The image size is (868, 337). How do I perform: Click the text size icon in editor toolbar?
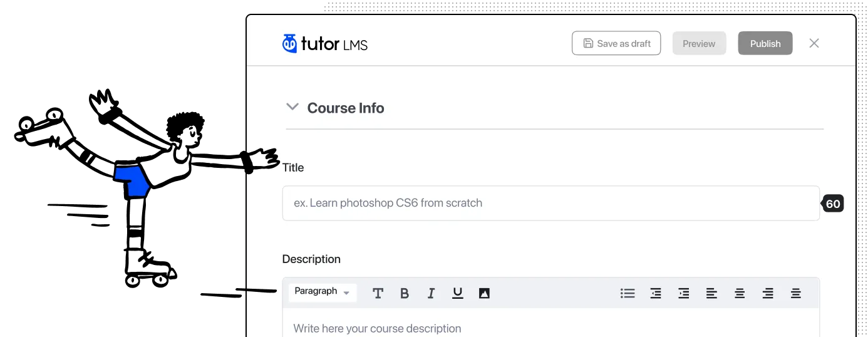coord(378,293)
